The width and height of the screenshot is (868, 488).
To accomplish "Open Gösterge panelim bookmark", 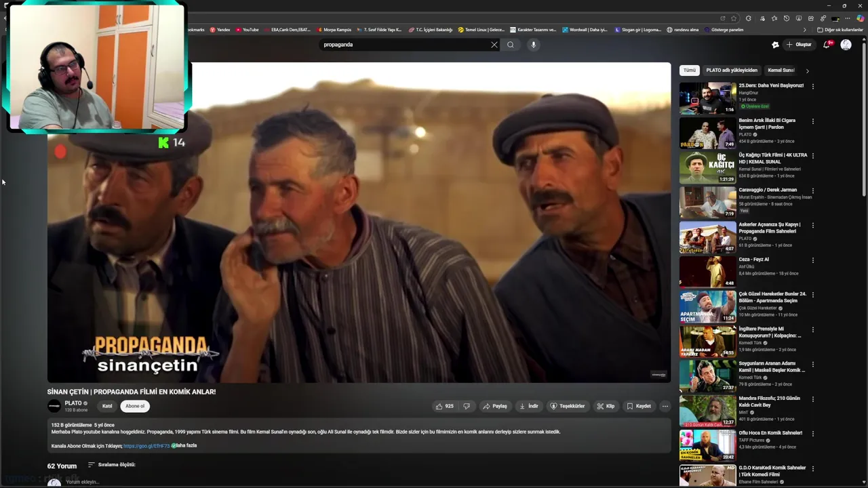I will click(724, 30).
